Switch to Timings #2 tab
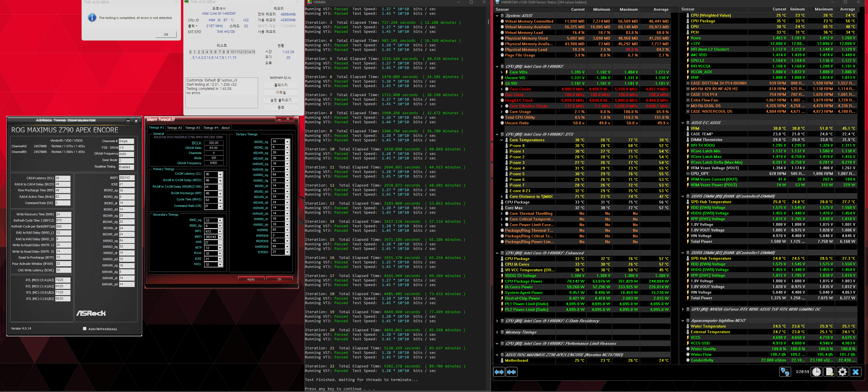Image resolution: width=868 pixels, height=392 pixels. coord(174,128)
